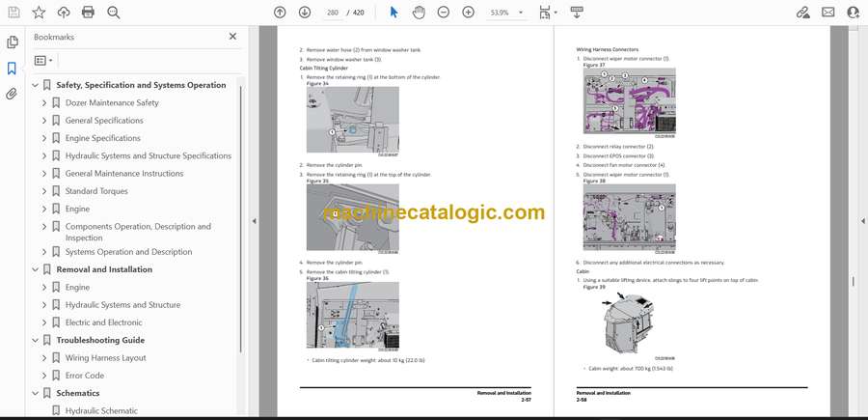This screenshot has width=868, height=420.
Task: Click the page number field showing 280
Action: click(333, 13)
